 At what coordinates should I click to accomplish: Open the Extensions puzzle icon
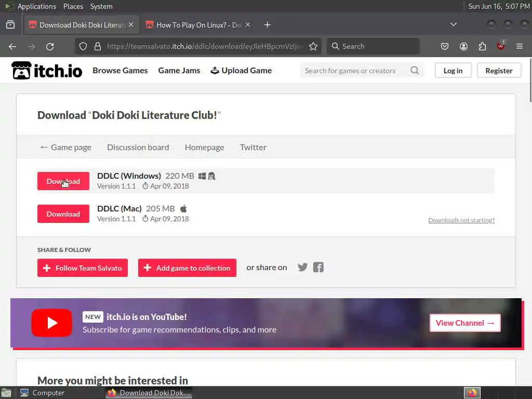point(482,46)
